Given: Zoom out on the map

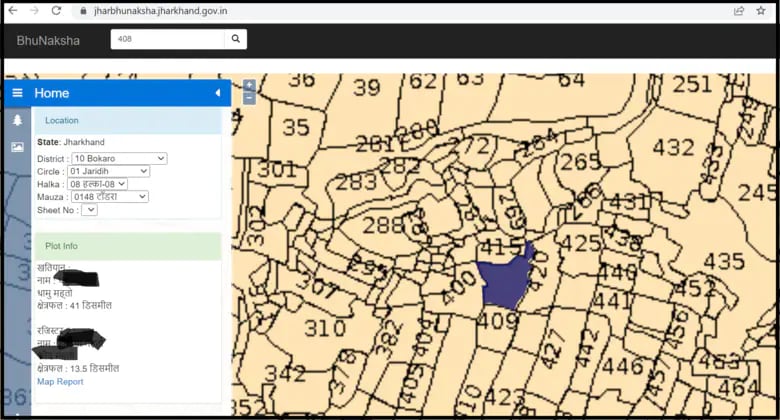Looking at the screenshot, I should tap(249, 98).
